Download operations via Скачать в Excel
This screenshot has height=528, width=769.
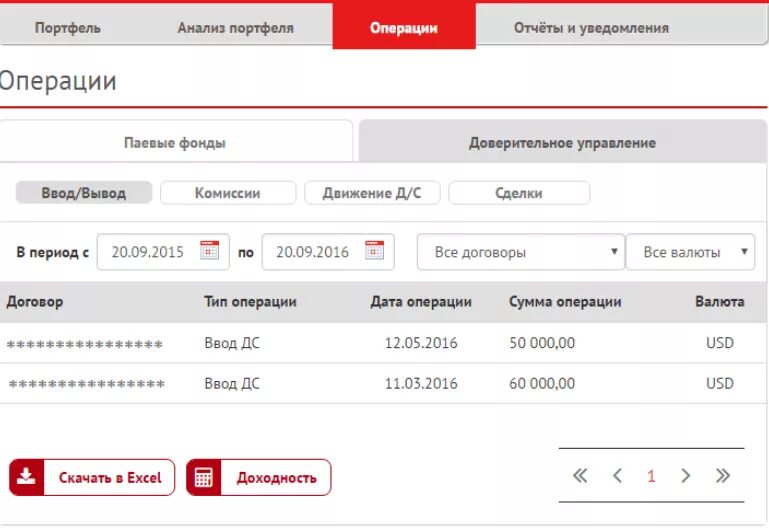(x=92, y=477)
